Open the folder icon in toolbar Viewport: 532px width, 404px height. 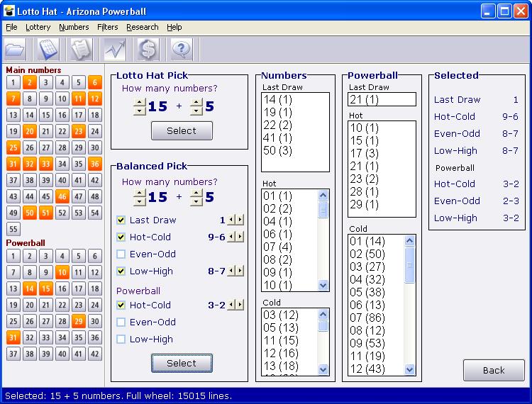click(x=16, y=50)
